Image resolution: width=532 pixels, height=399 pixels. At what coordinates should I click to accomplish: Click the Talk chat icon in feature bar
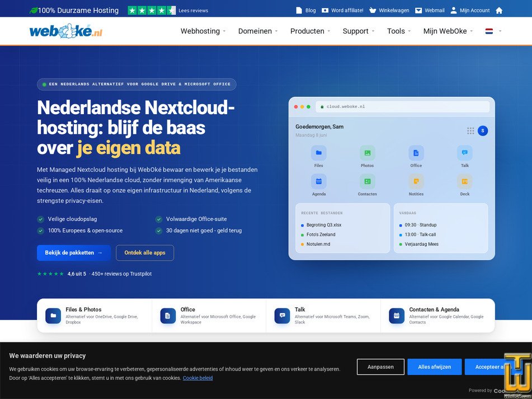pos(282,316)
